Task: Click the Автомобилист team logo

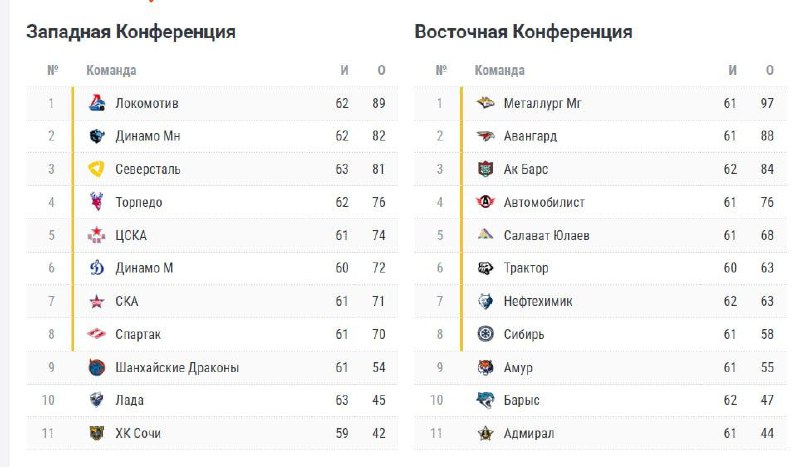Action: [x=485, y=202]
